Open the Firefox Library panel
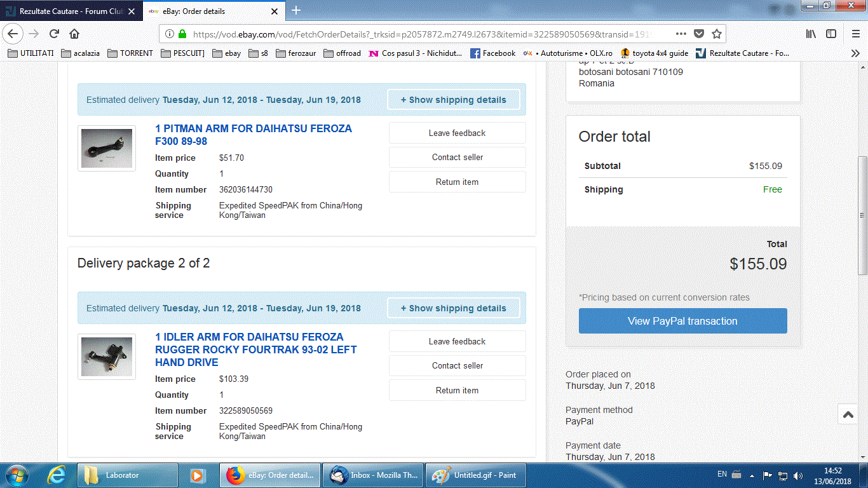 811,34
